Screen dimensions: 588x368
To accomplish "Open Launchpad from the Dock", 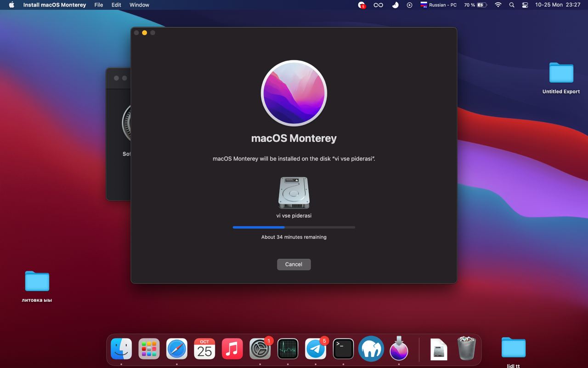I will click(x=149, y=349).
